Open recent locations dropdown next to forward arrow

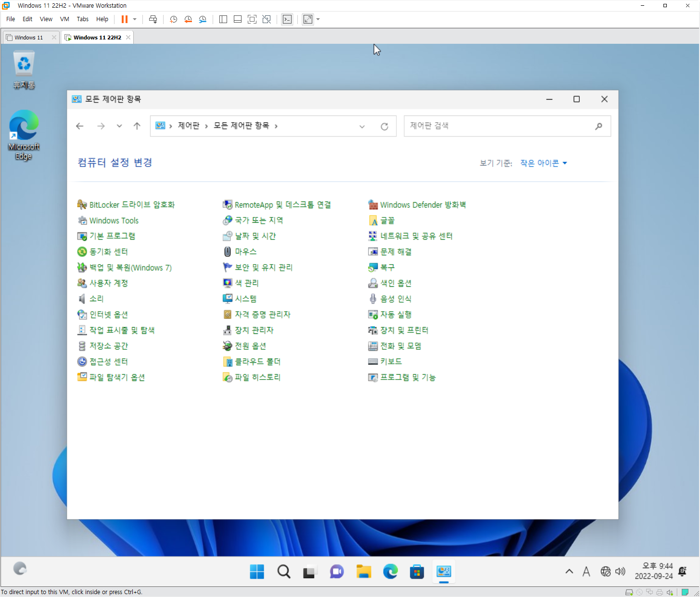pyautogui.click(x=119, y=126)
